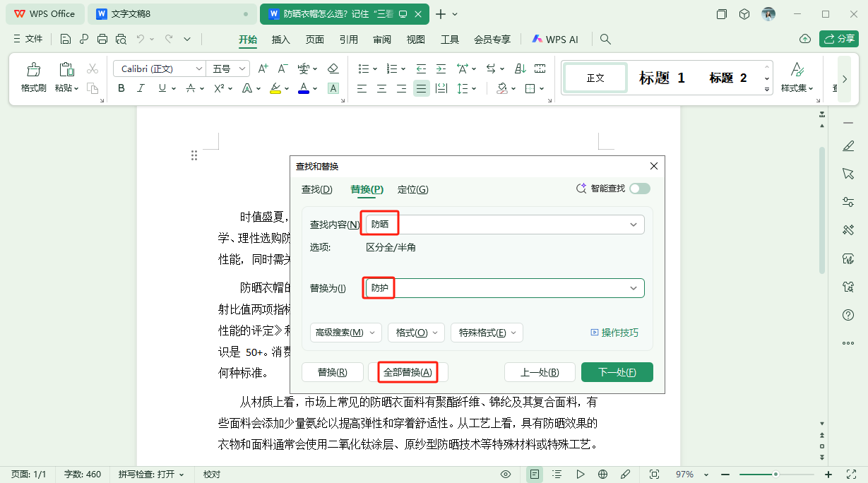Image resolution: width=868 pixels, height=483 pixels.
Task: Toggle bold formatting
Action: (120, 88)
